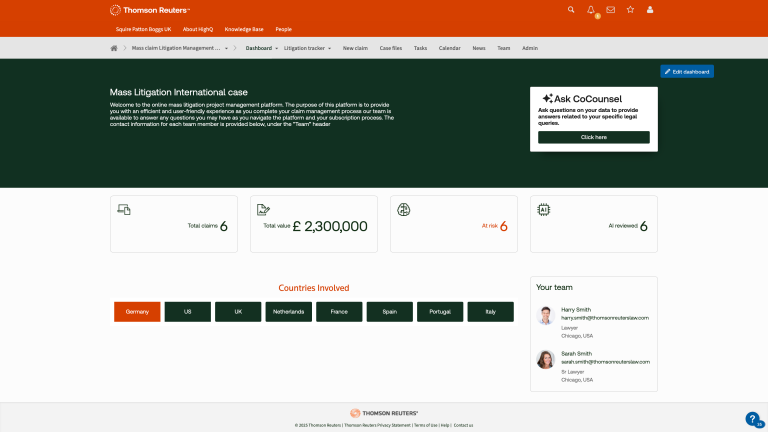Open the search magnifier icon
Image resolution: width=768 pixels, height=432 pixels.
571,9
